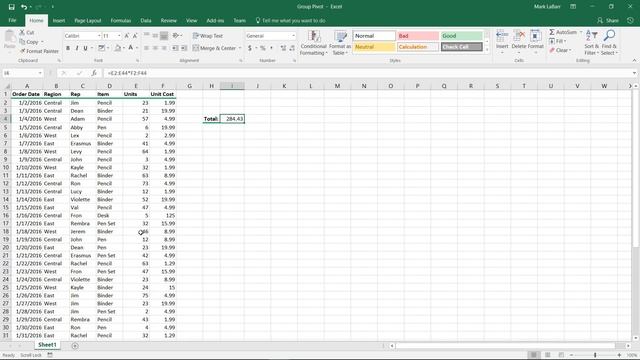Select the Total value cell 284.43
The width and height of the screenshot is (640, 360).
232,119
